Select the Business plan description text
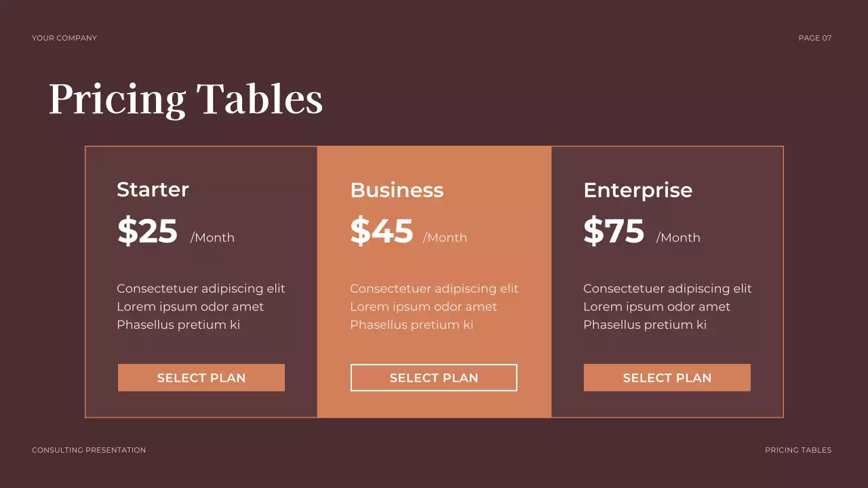868x488 pixels. point(434,306)
